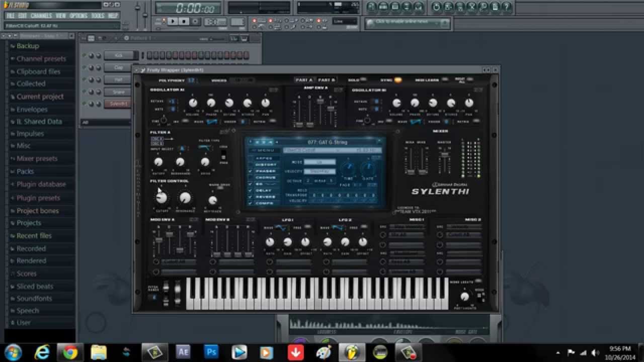
Task: Open the arpeggiator VELOCITY dropdown
Action: coord(319,171)
